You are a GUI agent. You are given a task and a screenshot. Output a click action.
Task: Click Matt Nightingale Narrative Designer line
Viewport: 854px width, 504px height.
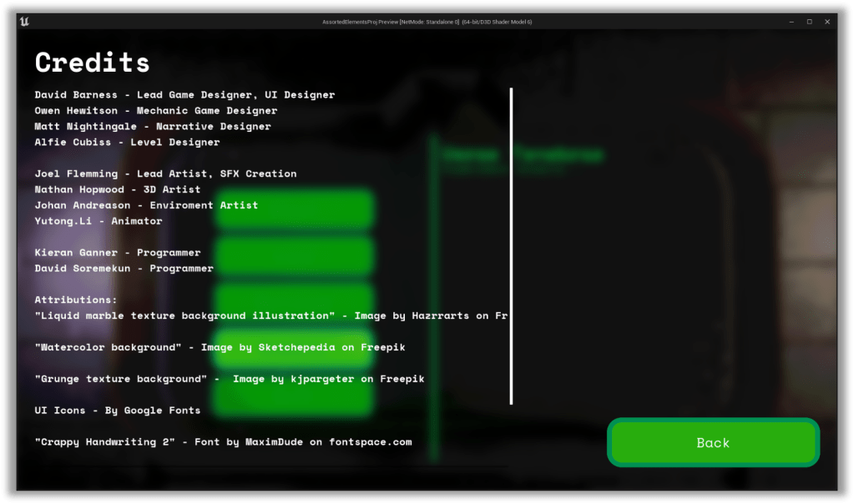tap(153, 127)
